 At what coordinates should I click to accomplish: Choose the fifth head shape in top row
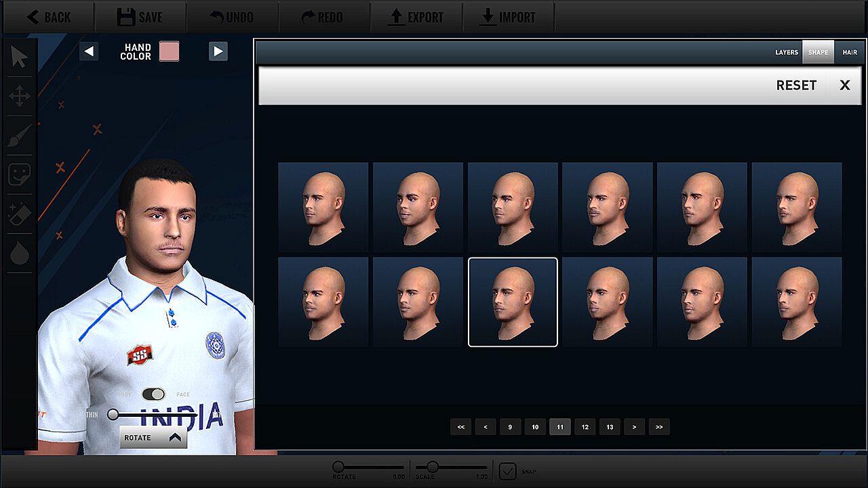click(x=702, y=207)
